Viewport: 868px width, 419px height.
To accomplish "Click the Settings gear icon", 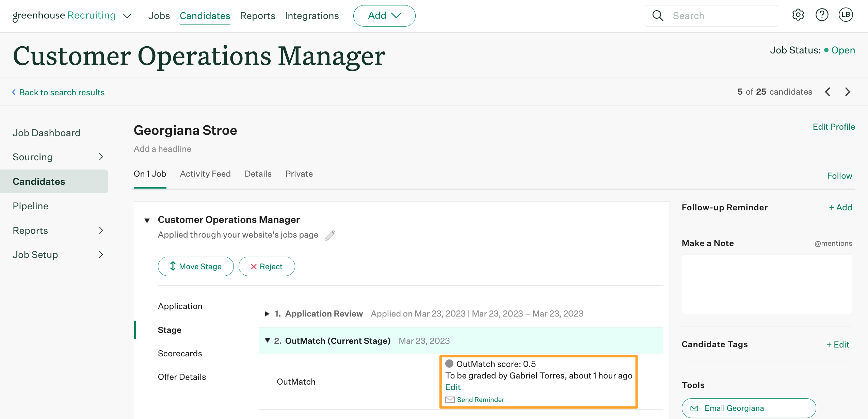I will 798,15.
